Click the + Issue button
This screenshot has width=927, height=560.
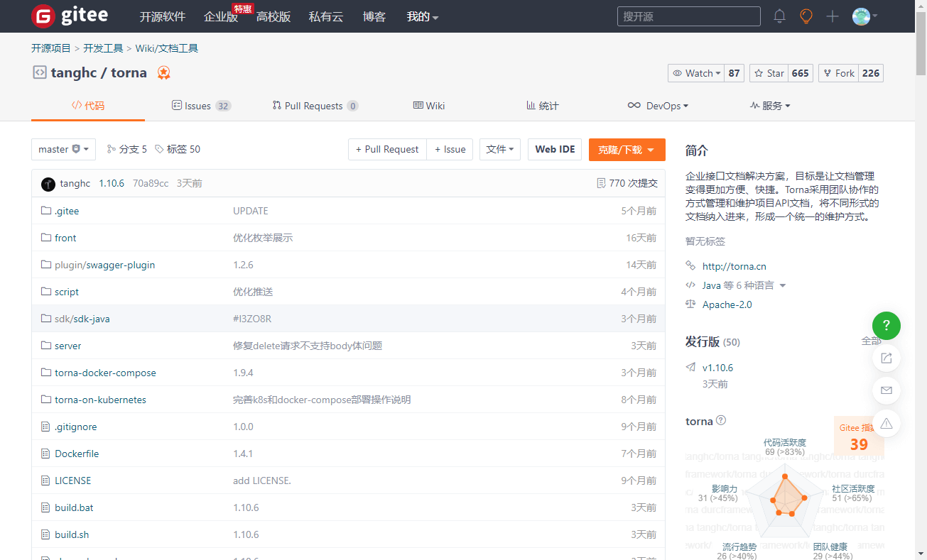pyautogui.click(x=450, y=149)
